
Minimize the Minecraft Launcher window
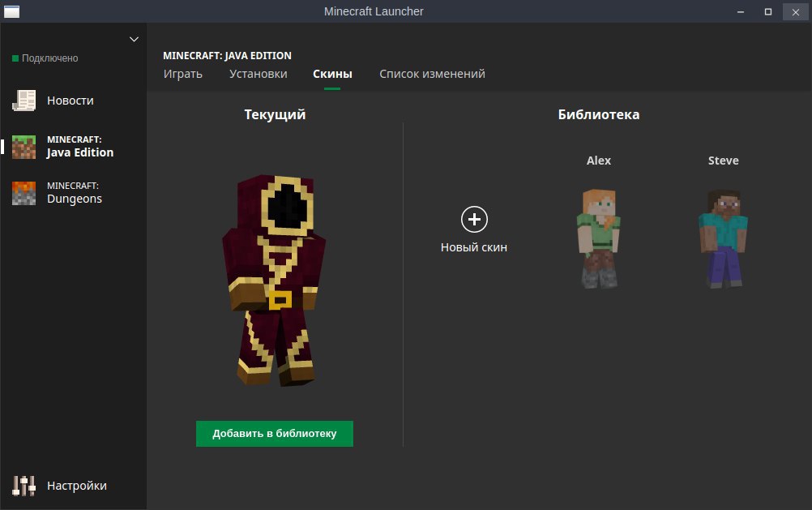(x=741, y=11)
